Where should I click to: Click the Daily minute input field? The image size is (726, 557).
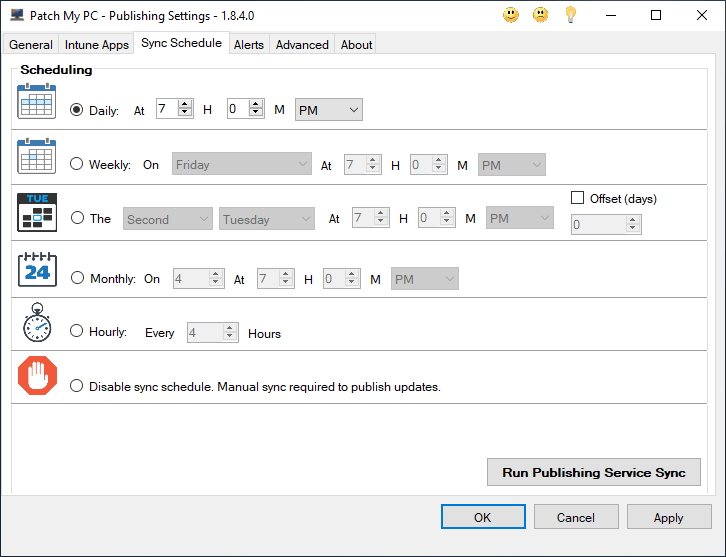(238, 109)
